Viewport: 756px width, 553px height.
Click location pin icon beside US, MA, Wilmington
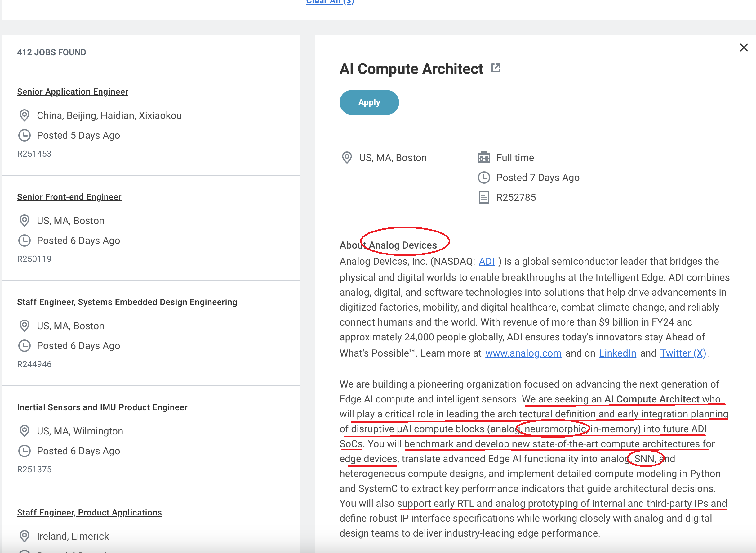click(24, 431)
